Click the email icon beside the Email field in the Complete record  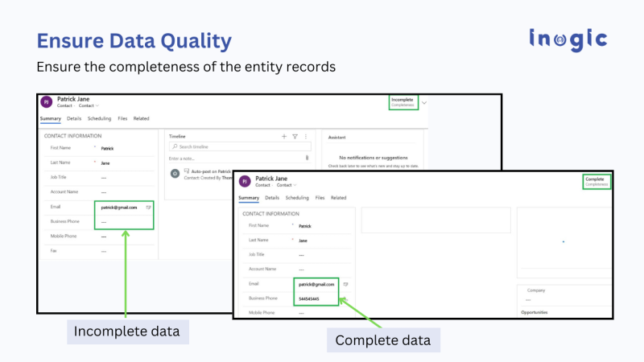(x=345, y=284)
